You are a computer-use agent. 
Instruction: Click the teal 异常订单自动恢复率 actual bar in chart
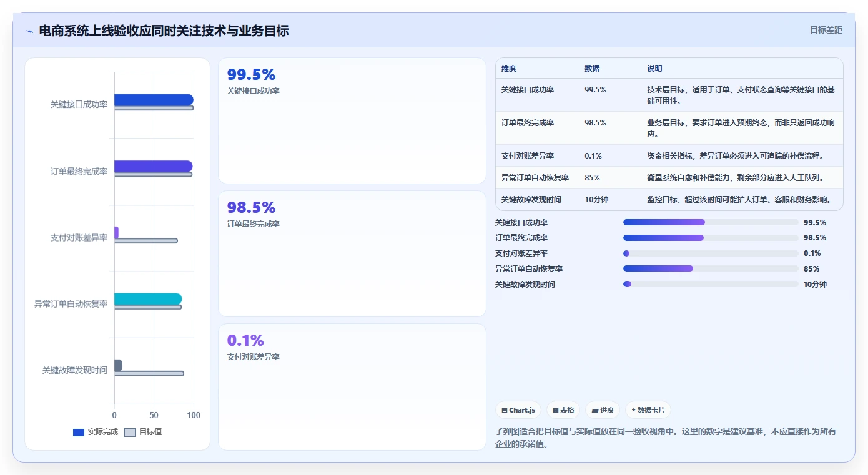148,299
